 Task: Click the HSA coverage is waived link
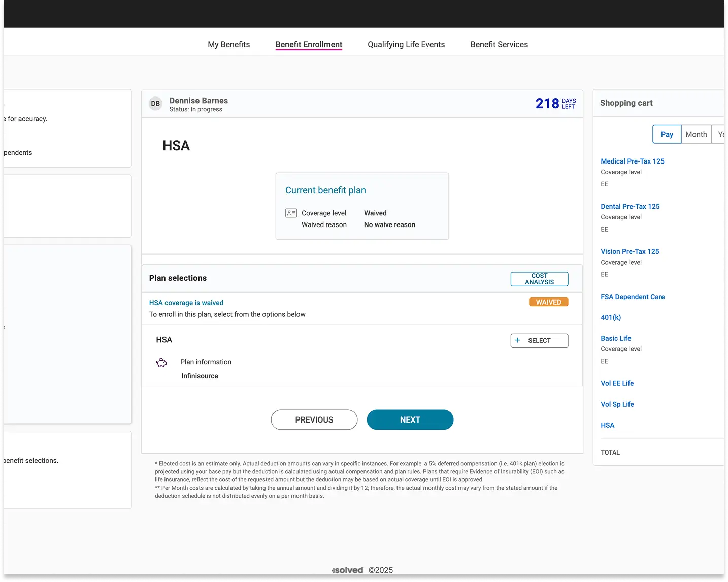point(186,302)
